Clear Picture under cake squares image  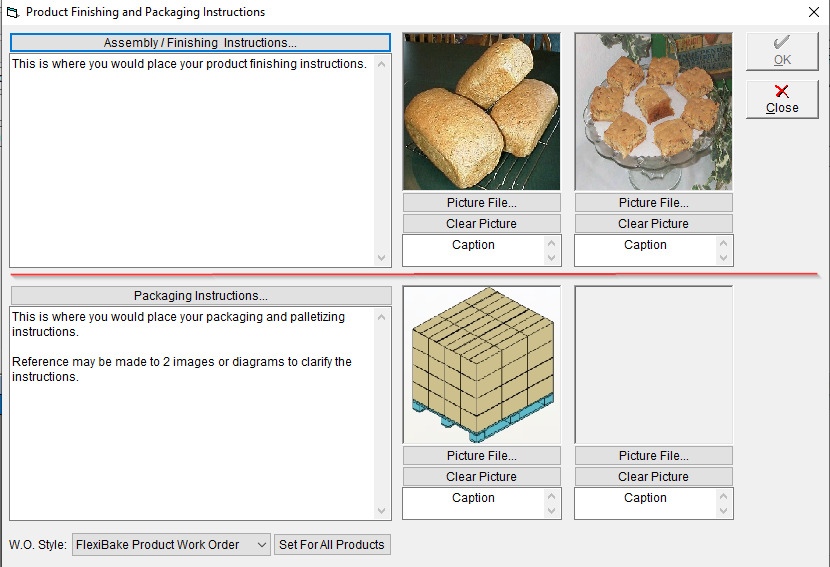[654, 223]
